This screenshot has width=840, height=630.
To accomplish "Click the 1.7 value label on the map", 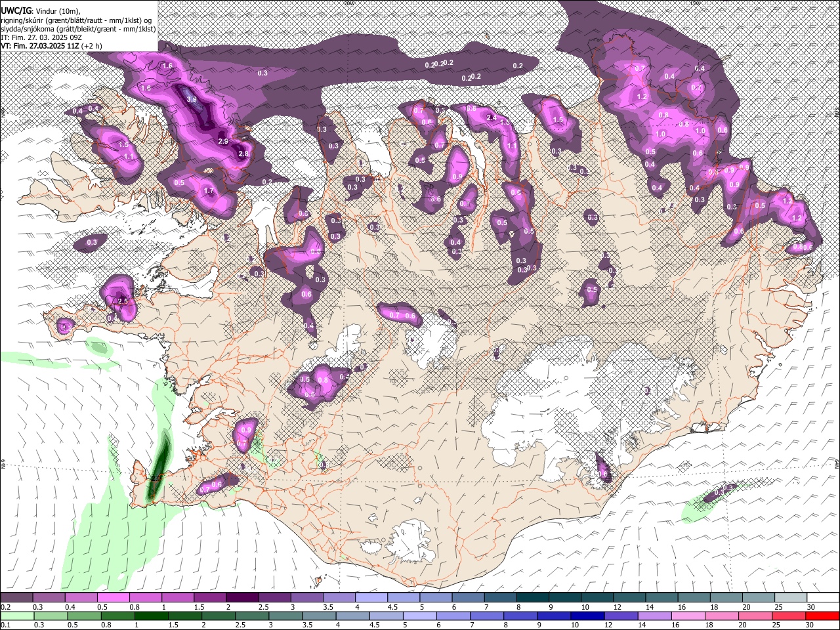I will (209, 191).
